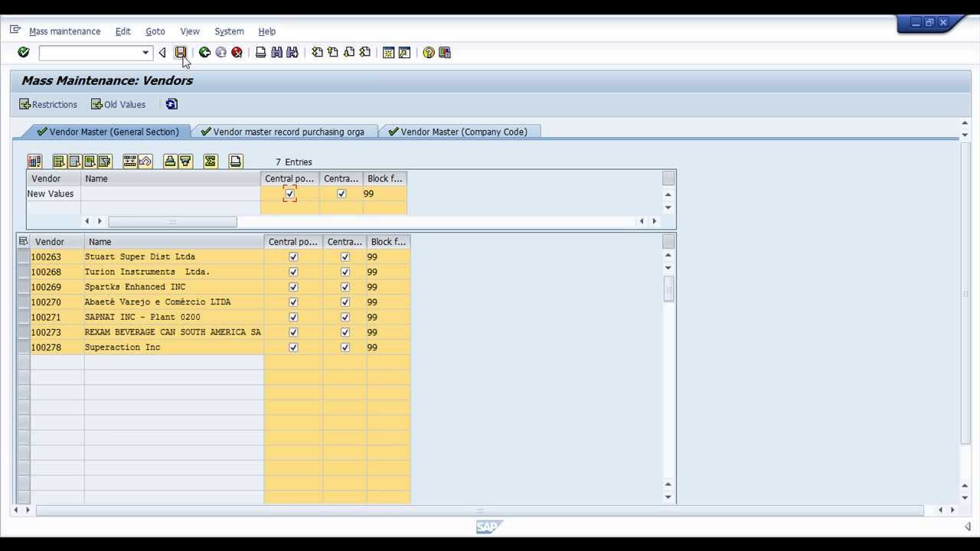Image resolution: width=980 pixels, height=551 pixels.
Task: Open the SAP window system menu icon
Action: [x=15, y=31]
